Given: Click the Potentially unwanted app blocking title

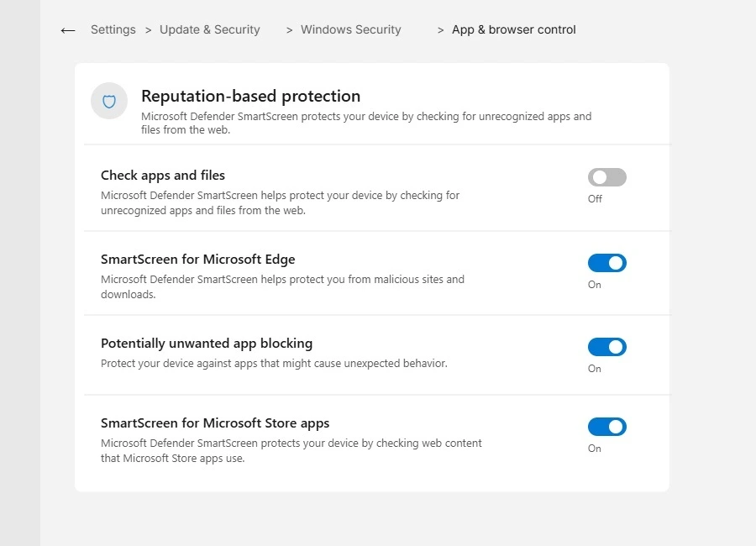Looking at the screenshot, I should [x=207, y=344].
